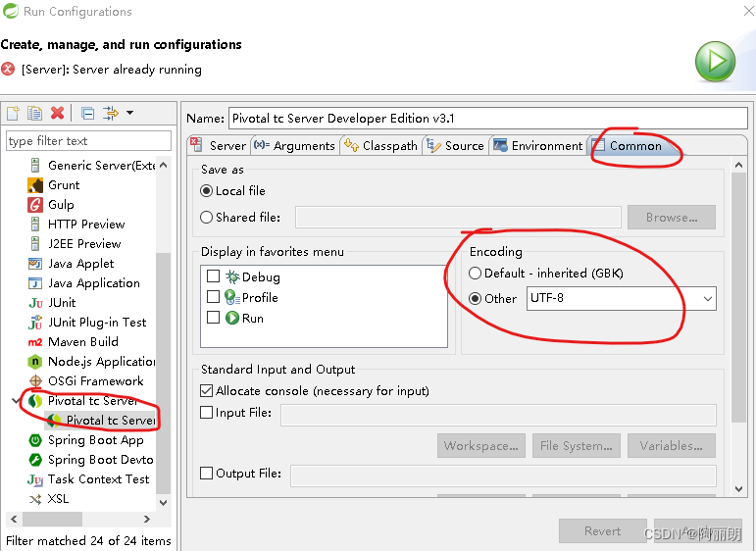
Task: Switch to the Environment tab
Action: [537, 145]
